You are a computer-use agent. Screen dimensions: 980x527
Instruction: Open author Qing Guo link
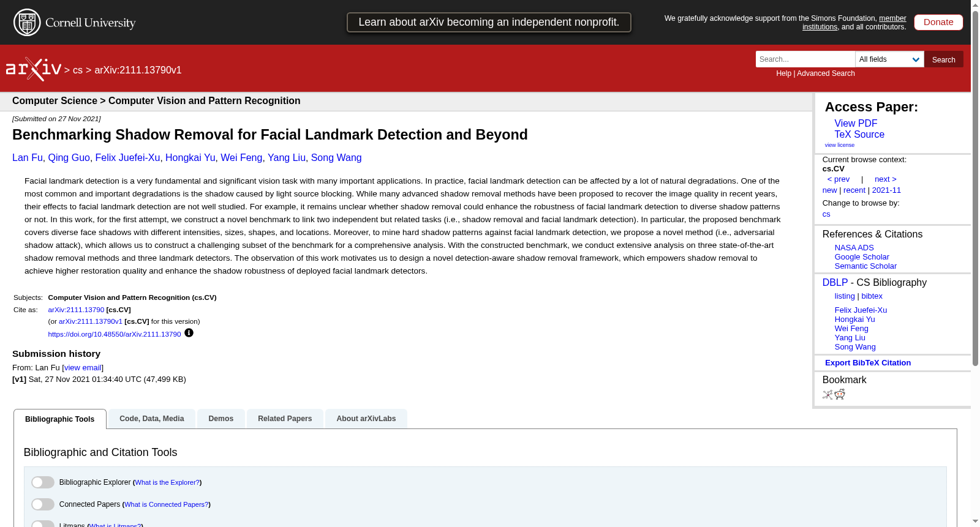tap(69, 158)
